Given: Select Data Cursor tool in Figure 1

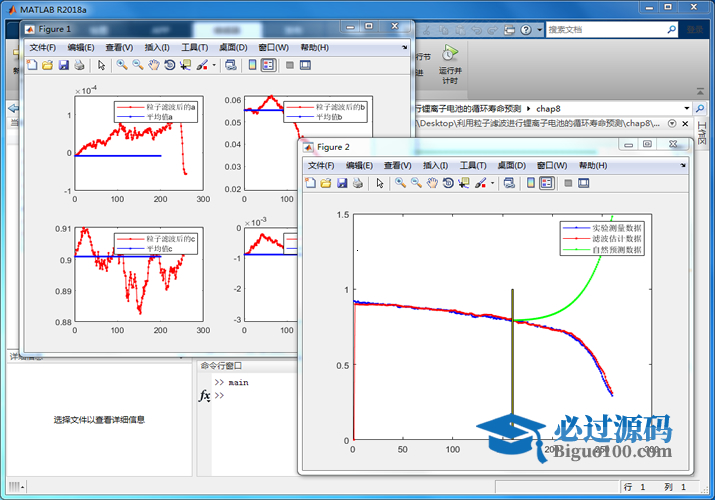Looking at the screenshot, I should click(185, 65).
